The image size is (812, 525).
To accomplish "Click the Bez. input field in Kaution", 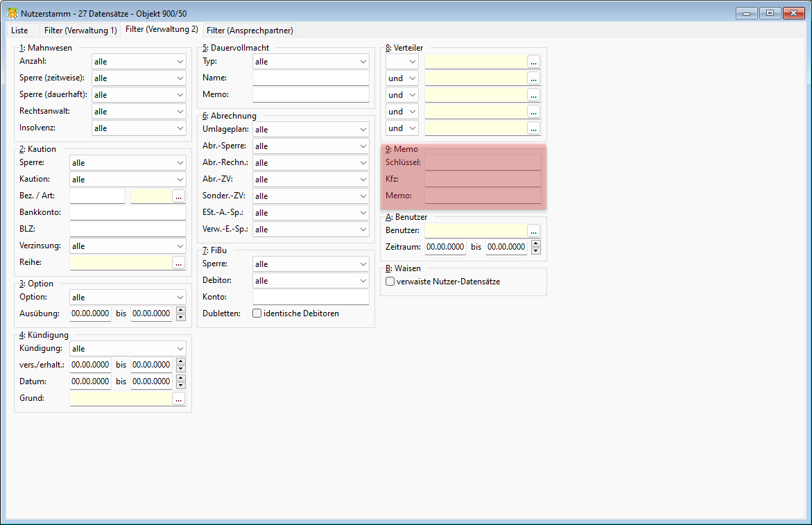I will pyautogui.click(x=97, y=196).
